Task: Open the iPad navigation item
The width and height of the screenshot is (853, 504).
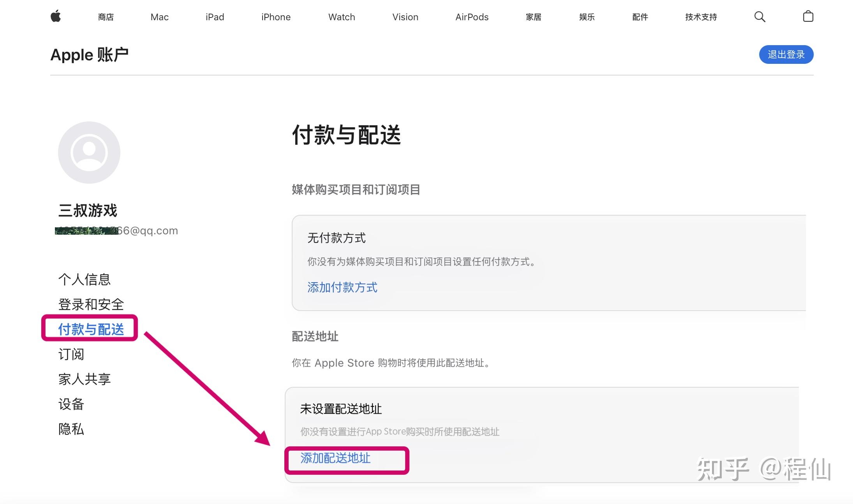Action: [215, 17]
